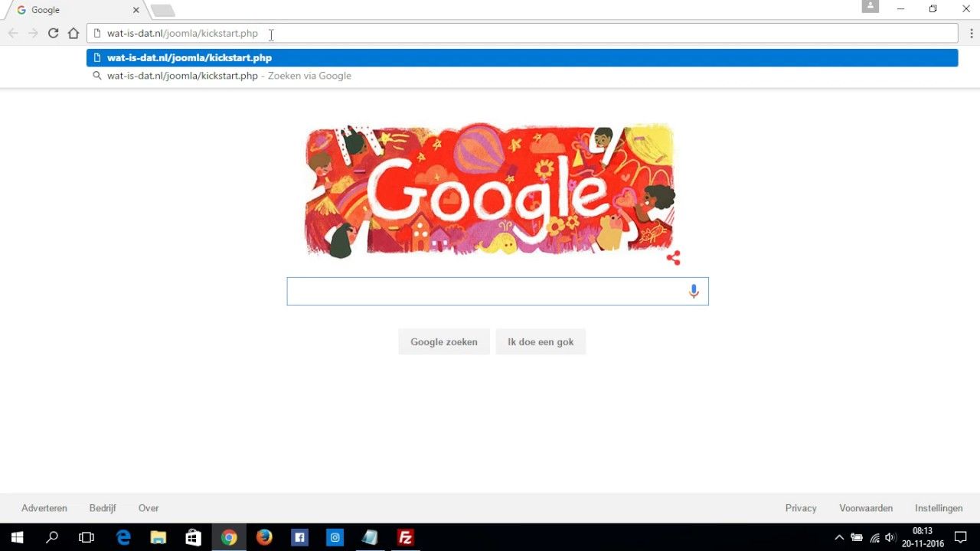Viewport: 980px width, 551px height.
Task: Click the browser forward arrow
Action: 33,33
